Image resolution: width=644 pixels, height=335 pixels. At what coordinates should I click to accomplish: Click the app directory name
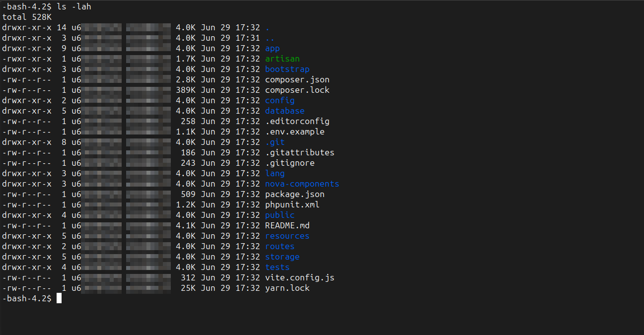click(x=272, y=48)
